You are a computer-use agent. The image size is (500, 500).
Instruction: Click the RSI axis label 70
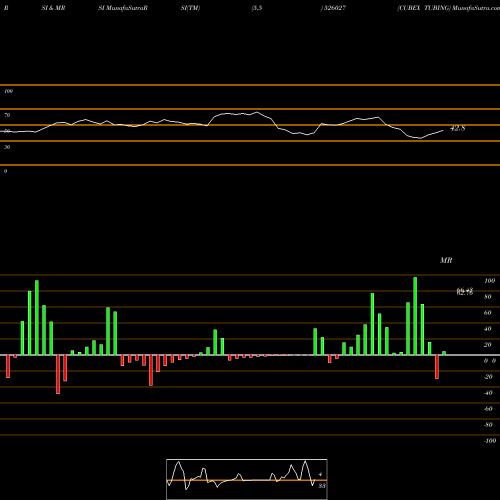[7, 115]
